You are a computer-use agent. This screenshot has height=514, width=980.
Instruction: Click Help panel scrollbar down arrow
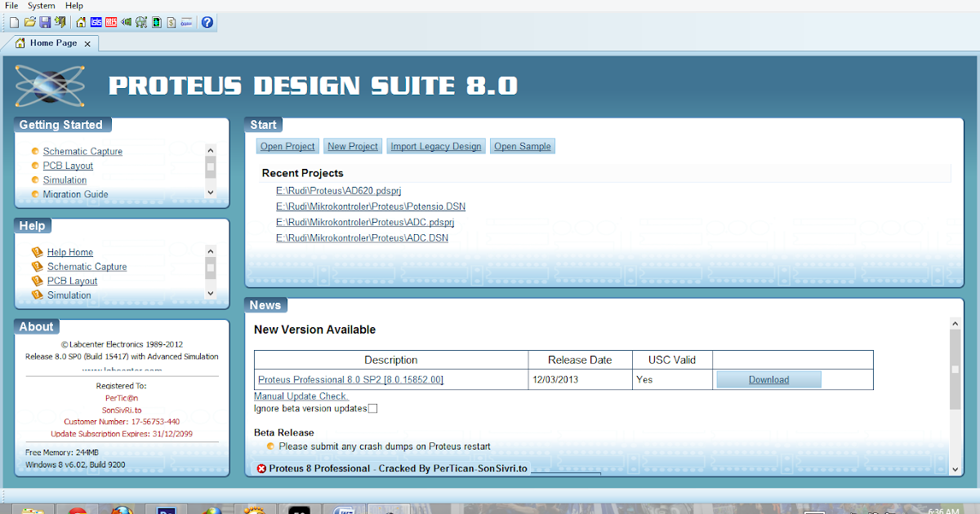pos(211,293)
